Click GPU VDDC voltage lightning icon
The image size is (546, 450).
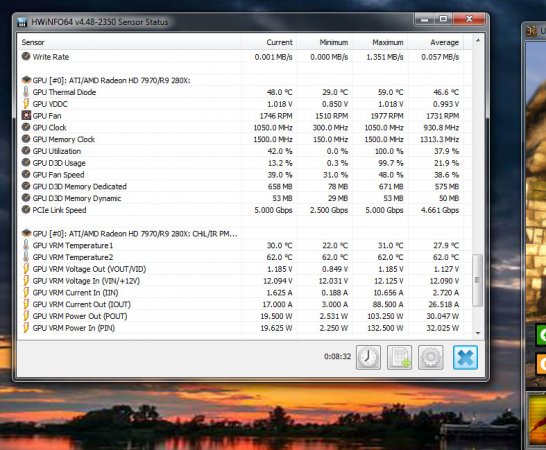coord(26,104)
